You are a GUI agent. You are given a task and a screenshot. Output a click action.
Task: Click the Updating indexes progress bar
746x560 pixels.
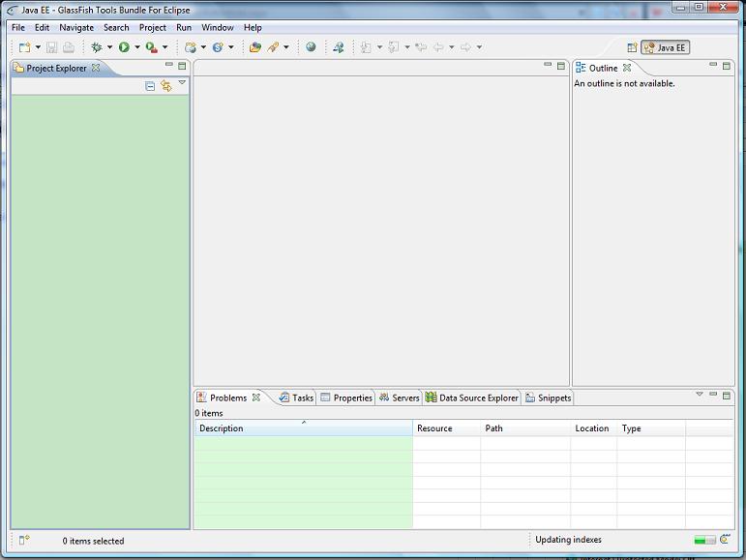pos(704,540)
